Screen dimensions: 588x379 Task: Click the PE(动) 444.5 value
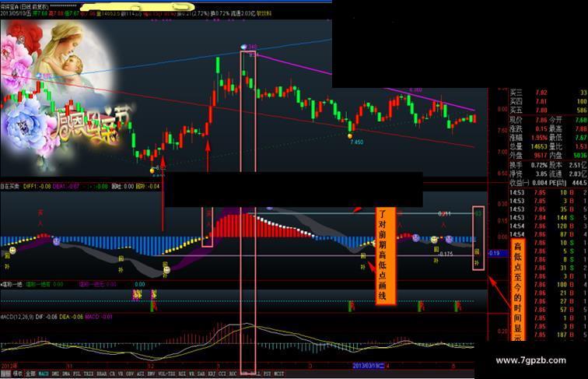tap(579, 183)
